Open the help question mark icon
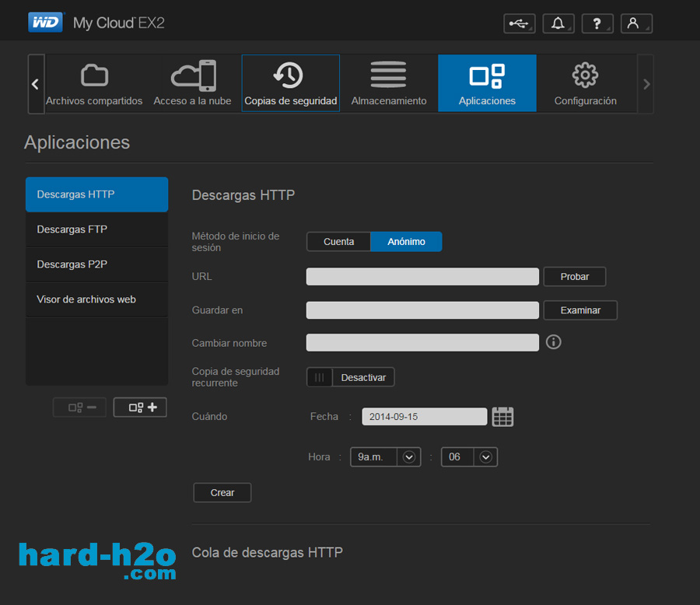 pyautogui.click(x=597, y=23)
